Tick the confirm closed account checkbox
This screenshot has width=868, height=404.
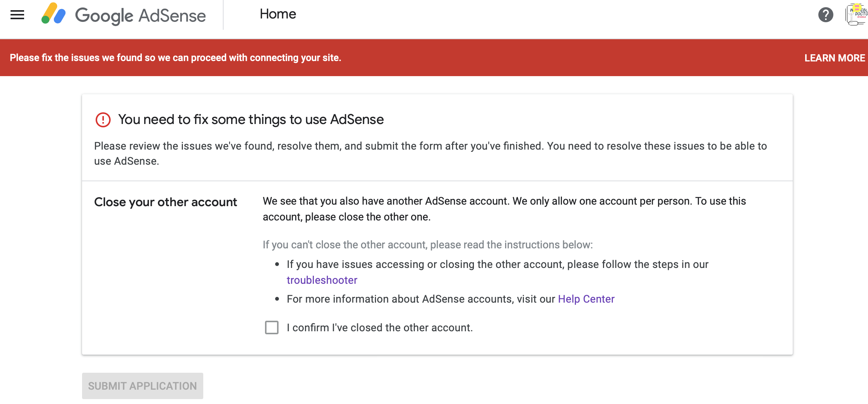pyautogui.click(x=272, y=327)
